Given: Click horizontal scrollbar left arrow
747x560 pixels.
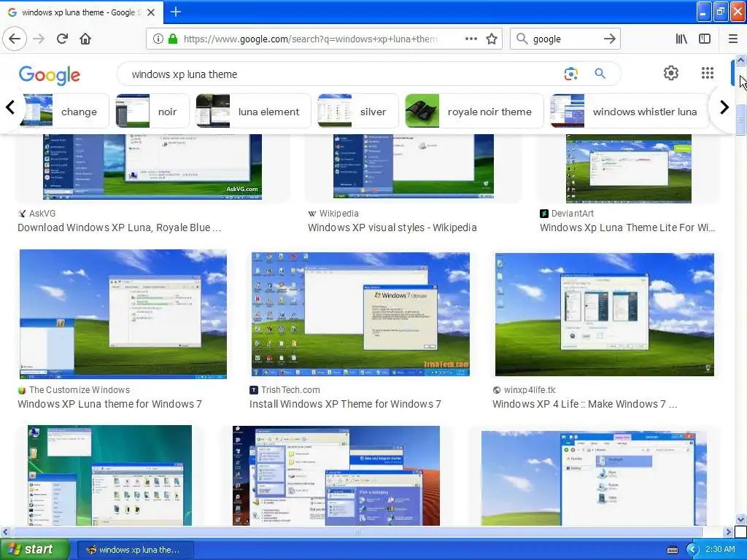Looking at the screenshot, I should (x=5, y=532).
